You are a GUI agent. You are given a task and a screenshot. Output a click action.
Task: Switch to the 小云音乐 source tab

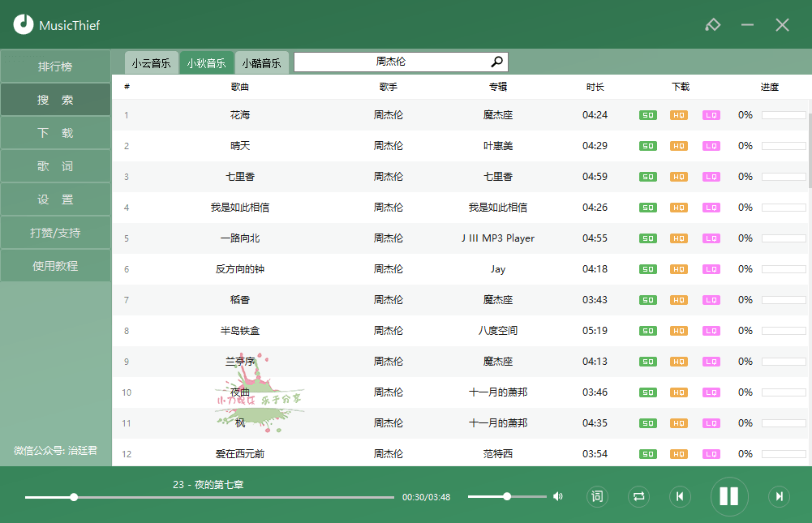click(152, 62)
